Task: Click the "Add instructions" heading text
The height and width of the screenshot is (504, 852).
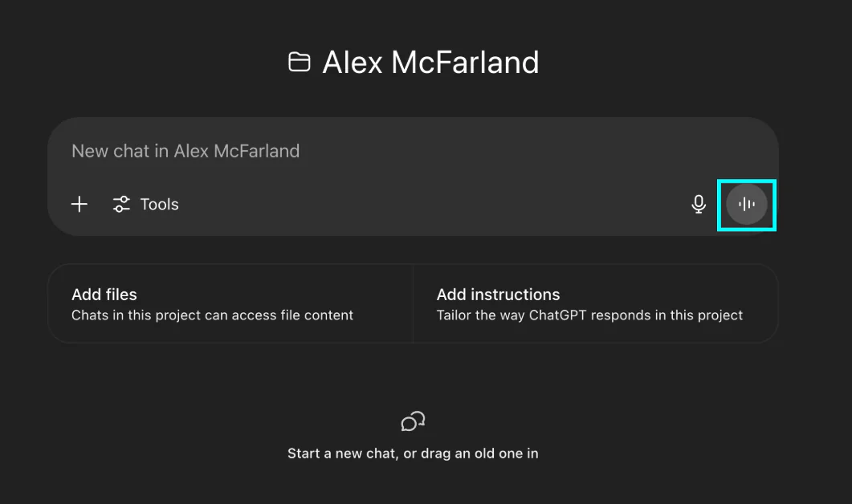Action: pos(498,295)
